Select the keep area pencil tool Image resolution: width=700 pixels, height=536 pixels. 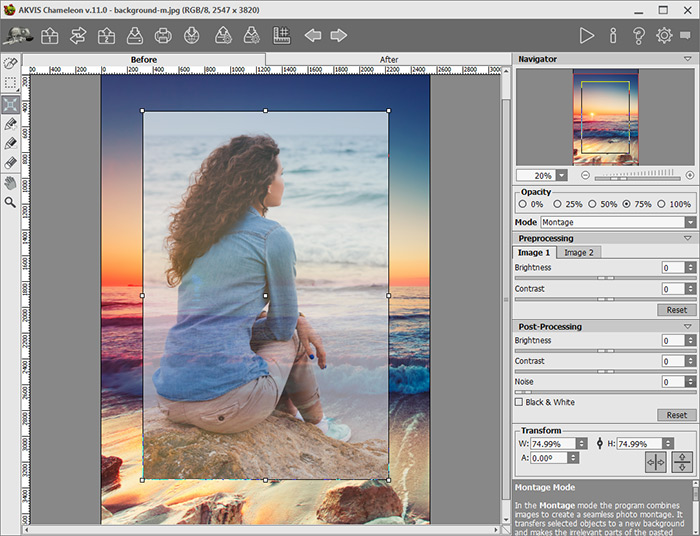[x=10, y=124]
